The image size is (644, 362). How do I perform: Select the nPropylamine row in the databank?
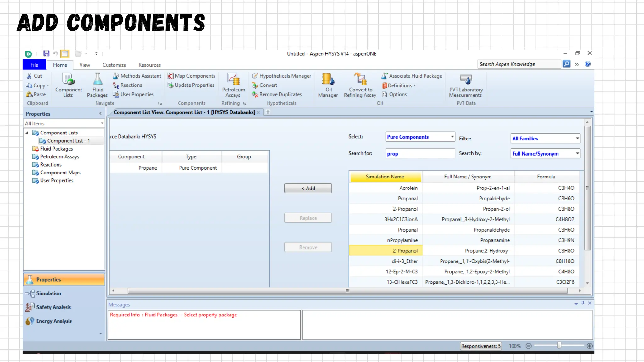point(464,240)
